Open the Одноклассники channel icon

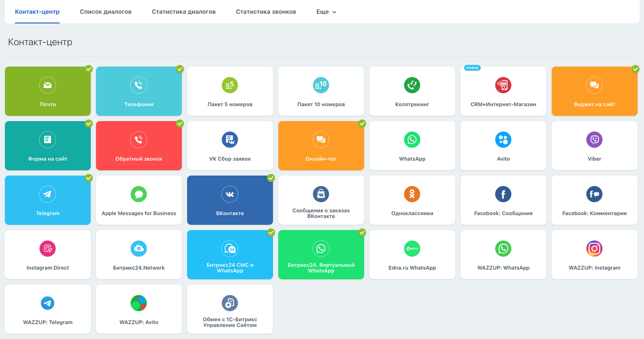tap(412, 194)
